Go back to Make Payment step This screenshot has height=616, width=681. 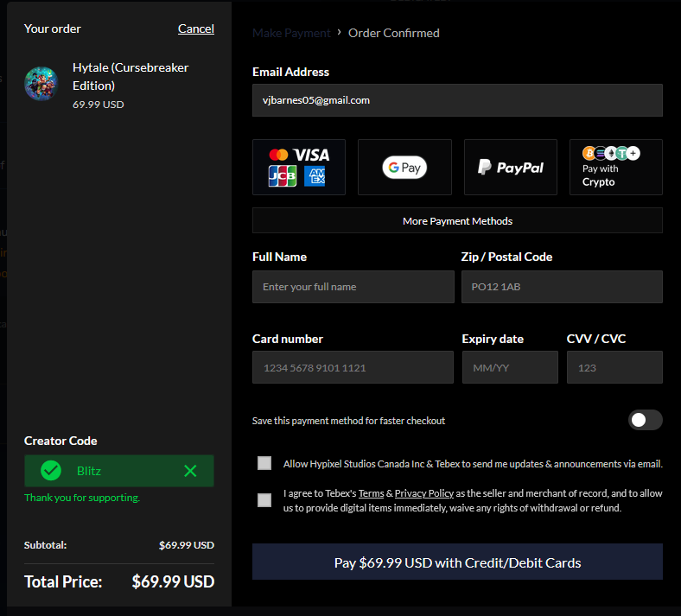[291, 33]
